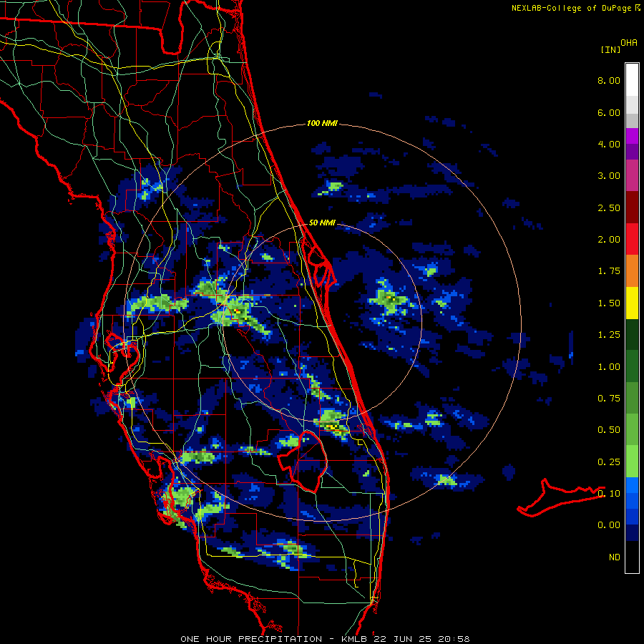Click the 1.50 legend value
The image size is (644, 644).
[609, 303]
